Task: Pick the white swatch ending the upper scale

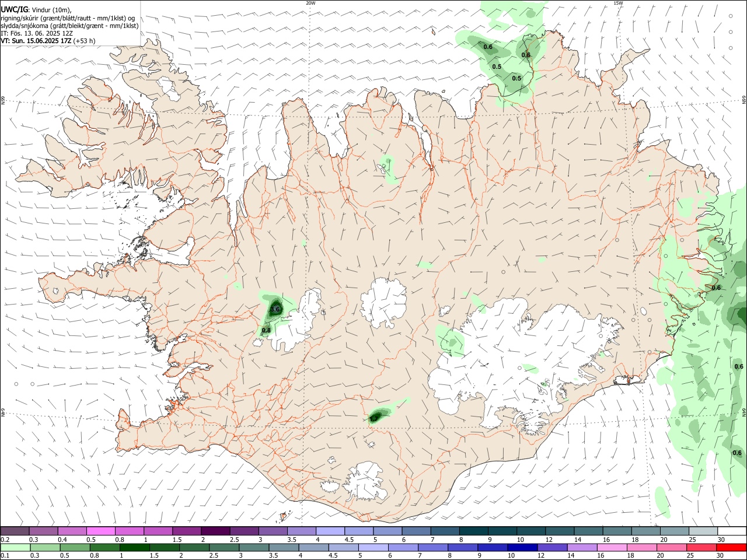Action: 731,531
